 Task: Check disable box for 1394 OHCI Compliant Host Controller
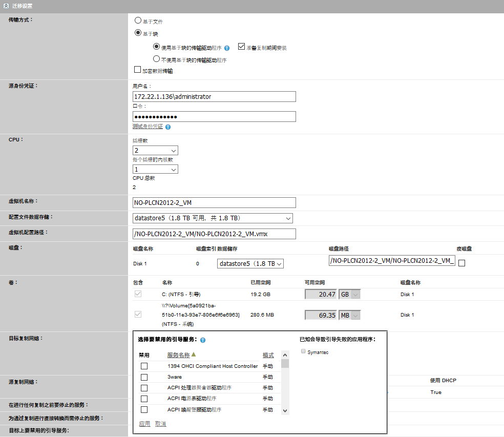[144, 366]
